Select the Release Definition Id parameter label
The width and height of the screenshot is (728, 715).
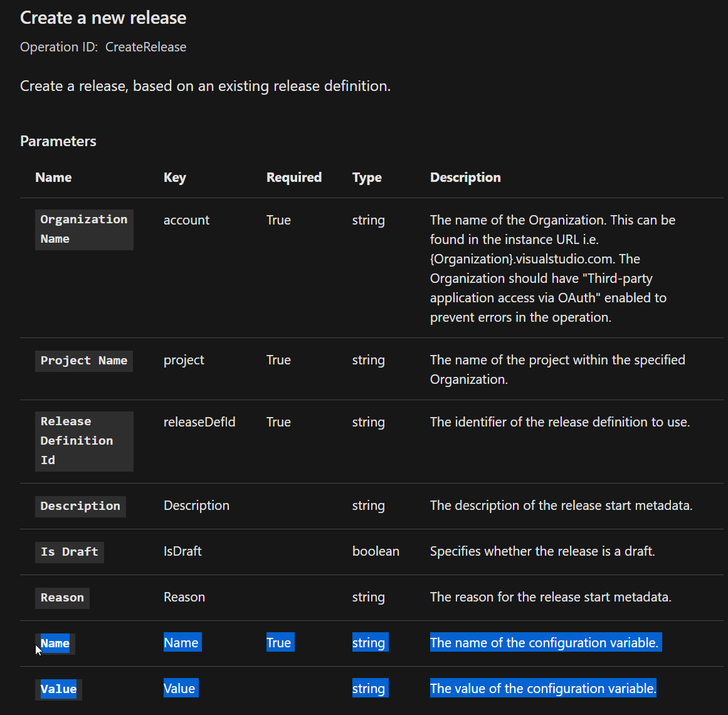tap(76, 440)
